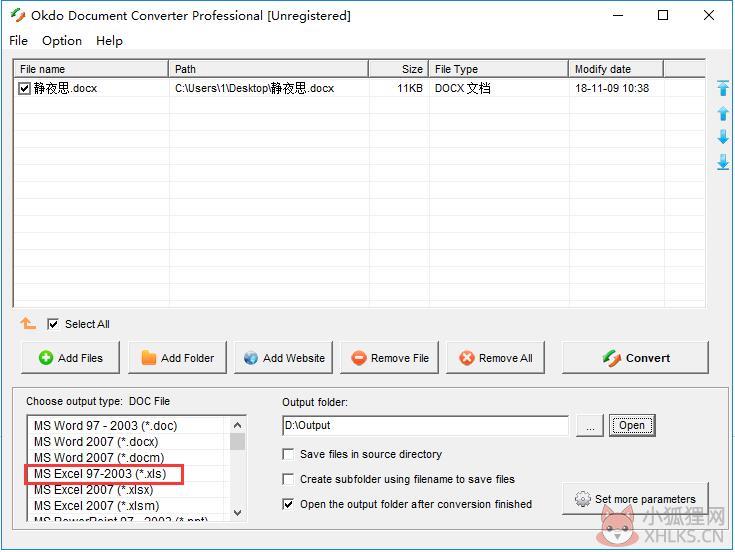
Task: Click the Output folder path field
Action: tap(426, 425)
